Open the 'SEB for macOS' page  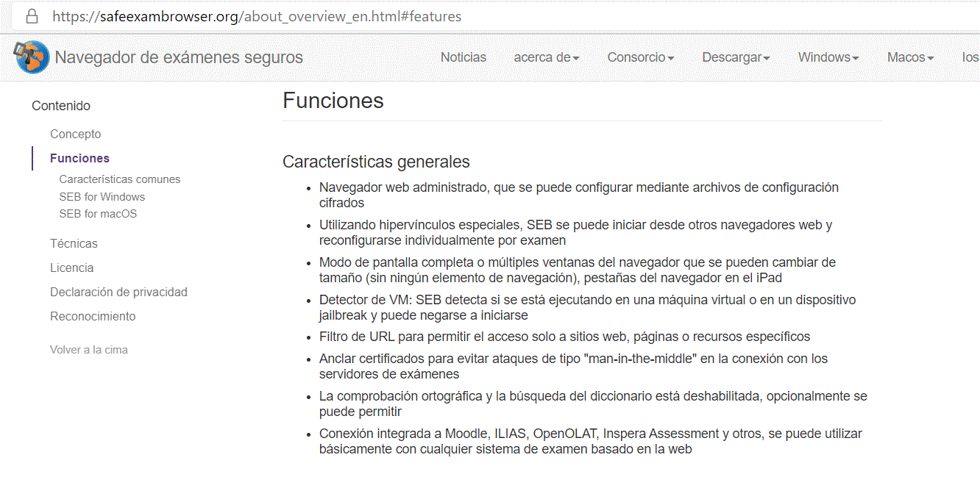98,213
